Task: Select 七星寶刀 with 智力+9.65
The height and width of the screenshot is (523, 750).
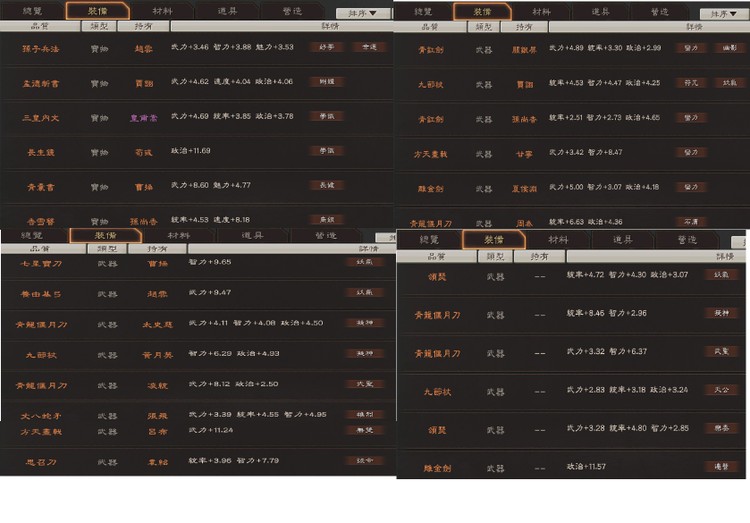Action: [x=41, y=264]
